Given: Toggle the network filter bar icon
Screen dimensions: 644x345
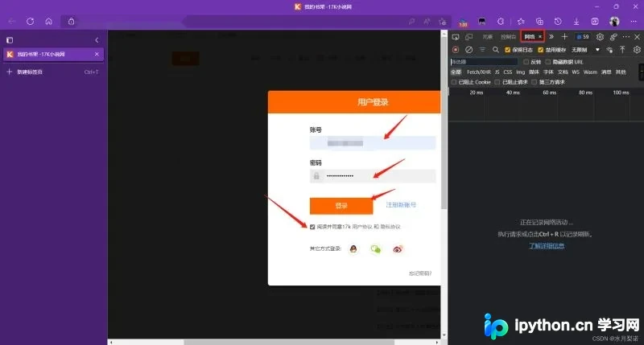Looking at the screenshot, I should (482, 50).
